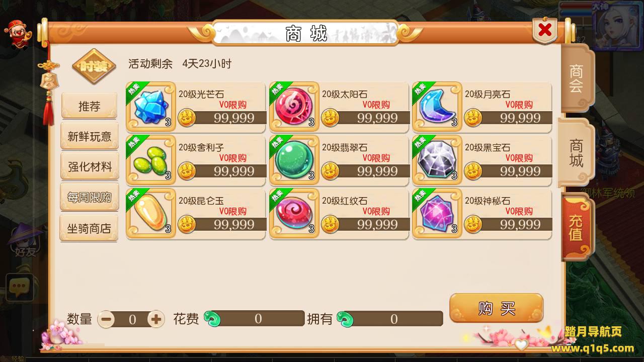This screenshot has width=644, height=362.
Task: Select the green 20级舍利子 beads icon
Action: point(150,160)
